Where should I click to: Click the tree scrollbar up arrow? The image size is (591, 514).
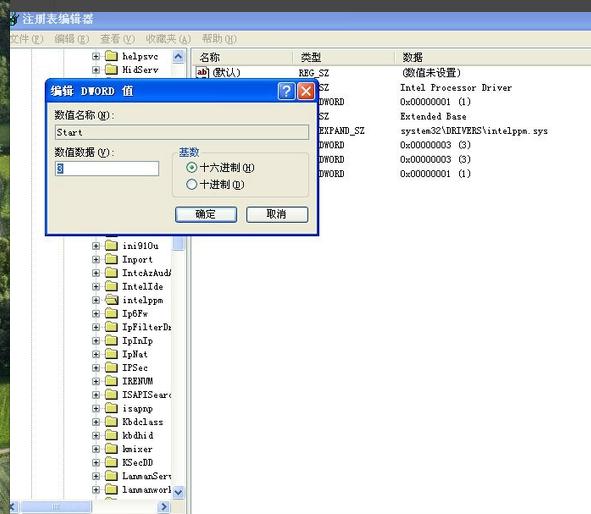pyautogui.click(x=178, y=57)
